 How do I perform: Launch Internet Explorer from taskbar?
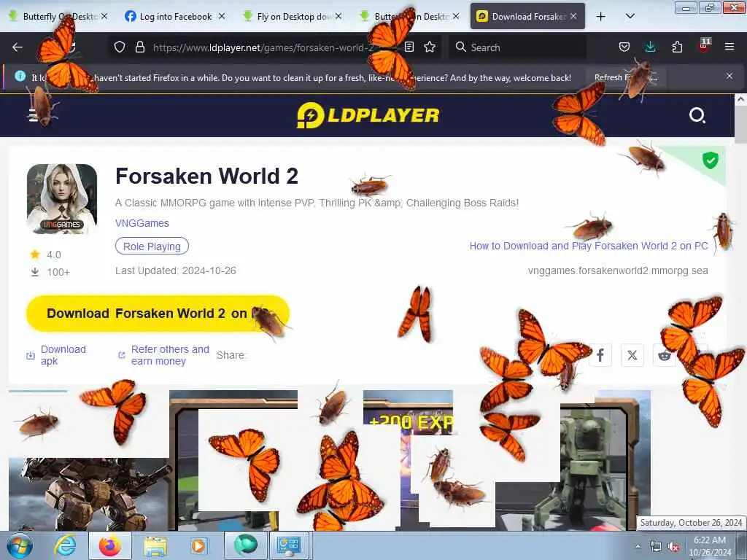(x=65, y=545)
